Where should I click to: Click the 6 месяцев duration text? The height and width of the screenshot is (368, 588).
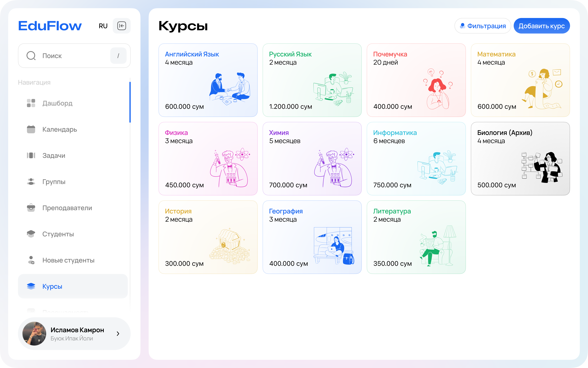coord(389,141)
